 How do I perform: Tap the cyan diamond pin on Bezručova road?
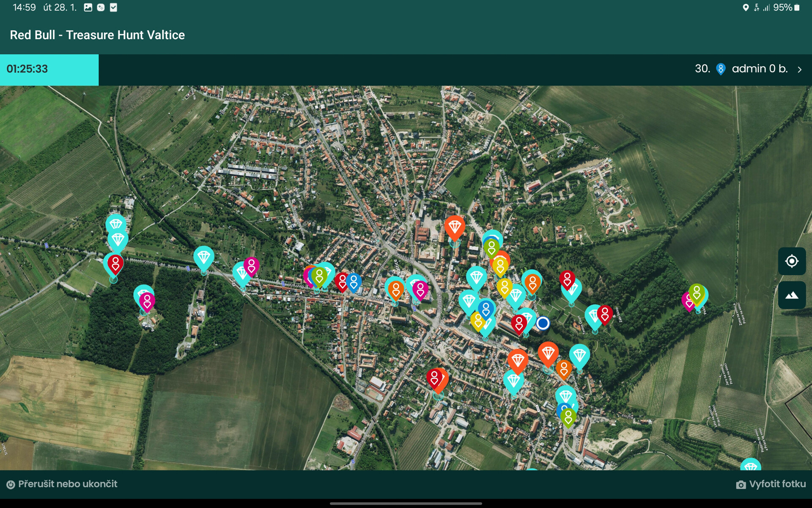click(203, 257)
